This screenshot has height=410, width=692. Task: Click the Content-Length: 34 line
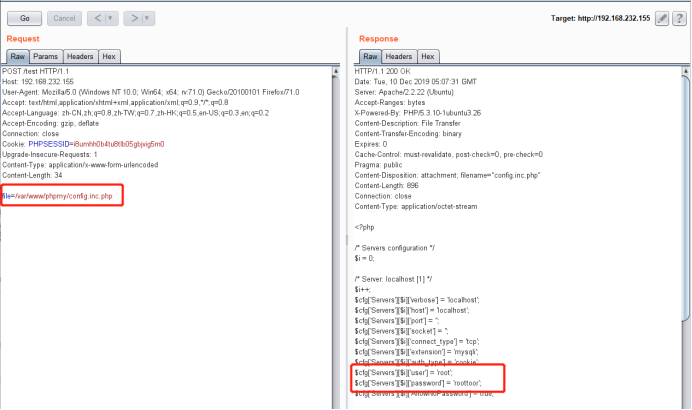coord(32,175)
